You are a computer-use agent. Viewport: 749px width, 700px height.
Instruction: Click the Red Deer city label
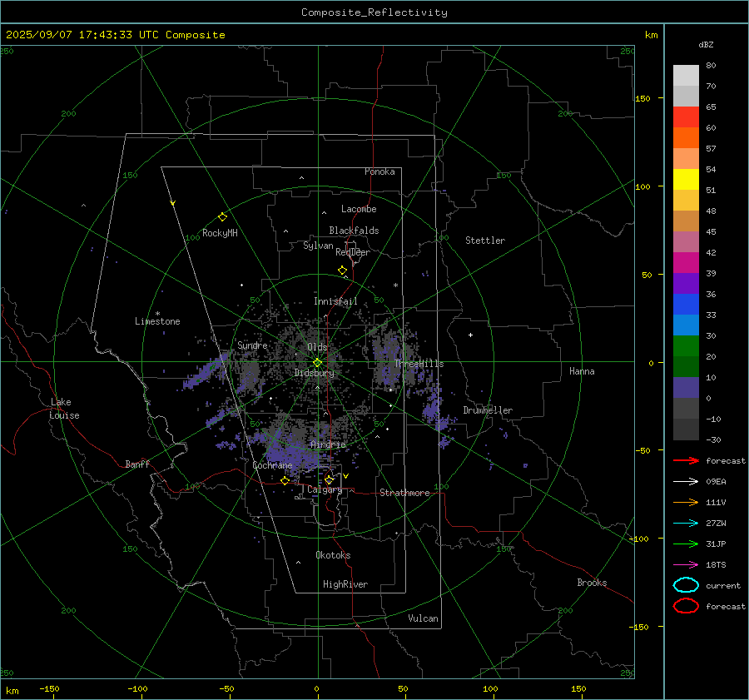(x=353, y=252)
